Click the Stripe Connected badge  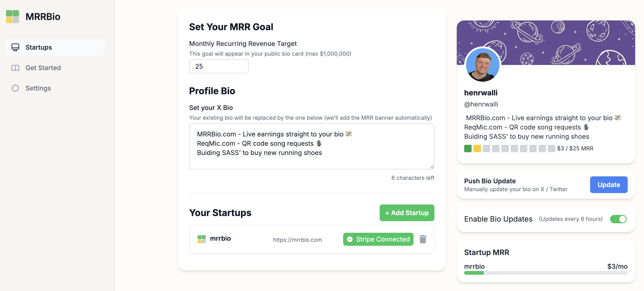coord(378,239)
